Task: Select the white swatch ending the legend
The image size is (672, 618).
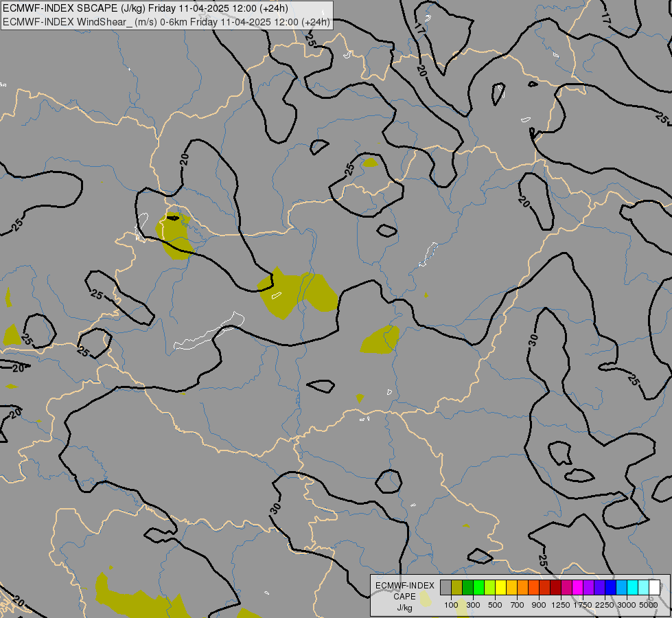Action: 654,587
